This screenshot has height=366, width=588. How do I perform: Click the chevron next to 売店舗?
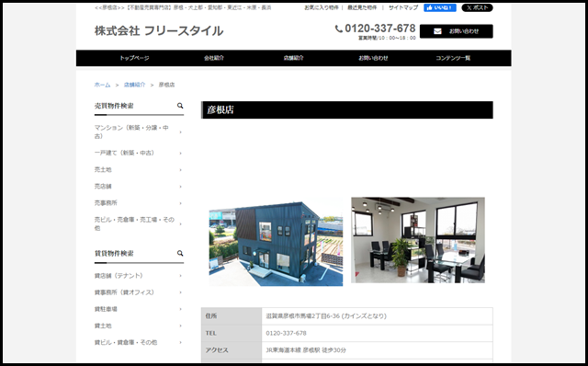click(180, 187)
